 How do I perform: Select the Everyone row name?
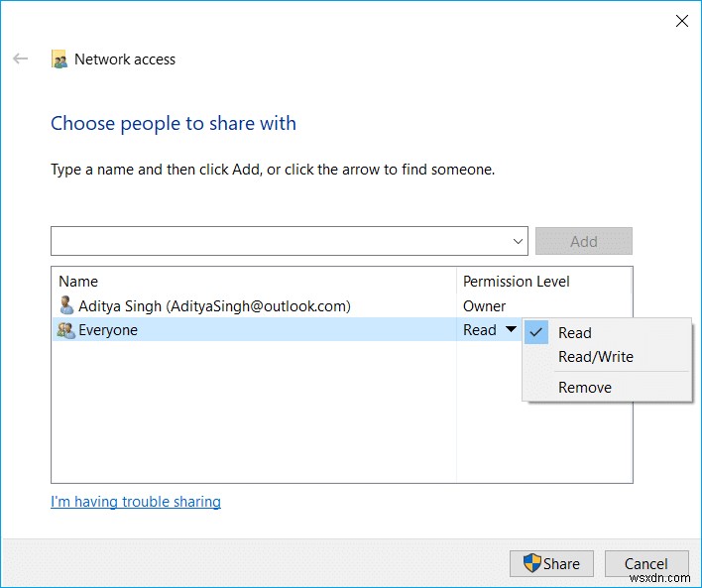(108, 330)
